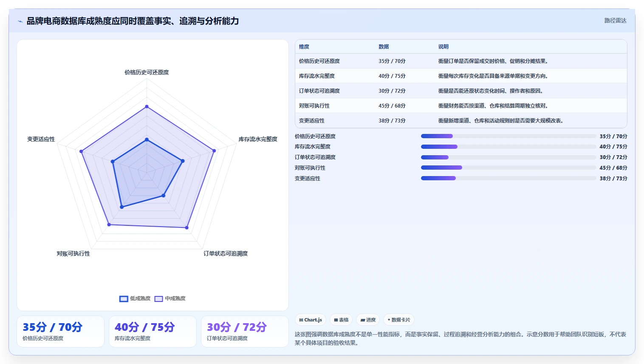The height and width of the screenshot is (364, 644).
Task: Click 中成熟度 radar point on 库存流水完整度 axis
Action: click(214, 151)
